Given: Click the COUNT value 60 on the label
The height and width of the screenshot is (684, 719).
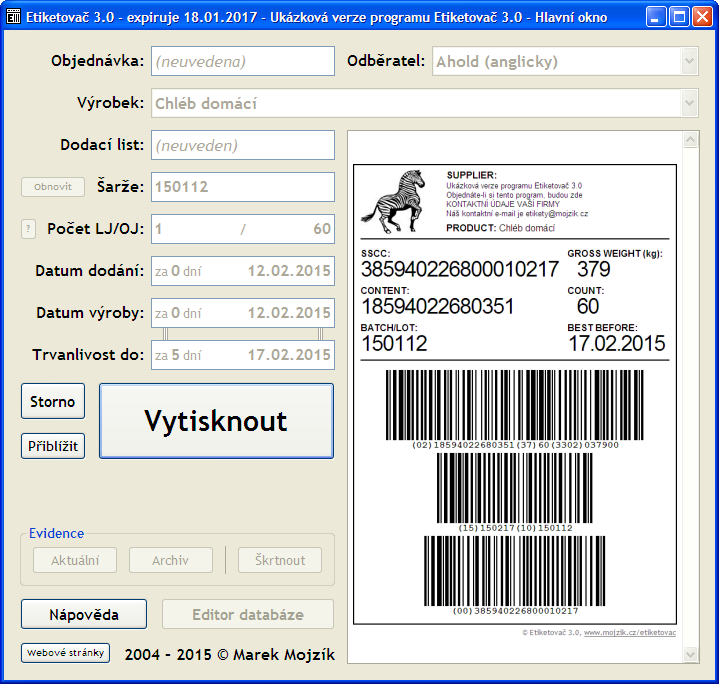Looking at the screenshot, I should click(588, 306).
